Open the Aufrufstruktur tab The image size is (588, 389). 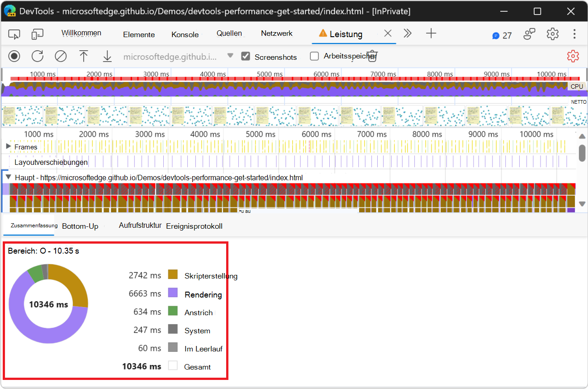pyautogui.click(x=140, y=226)
